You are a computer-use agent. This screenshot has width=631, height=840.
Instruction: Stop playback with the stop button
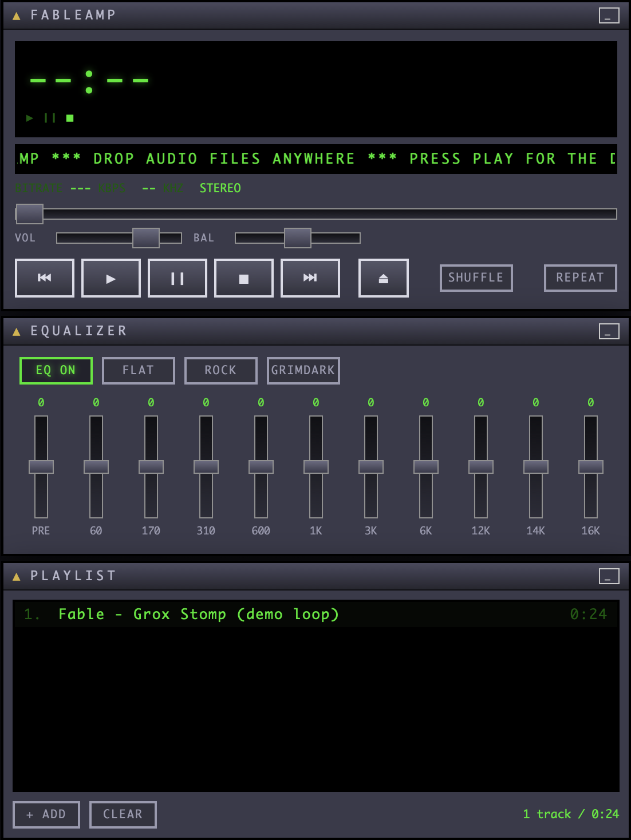tap(244, 278)
